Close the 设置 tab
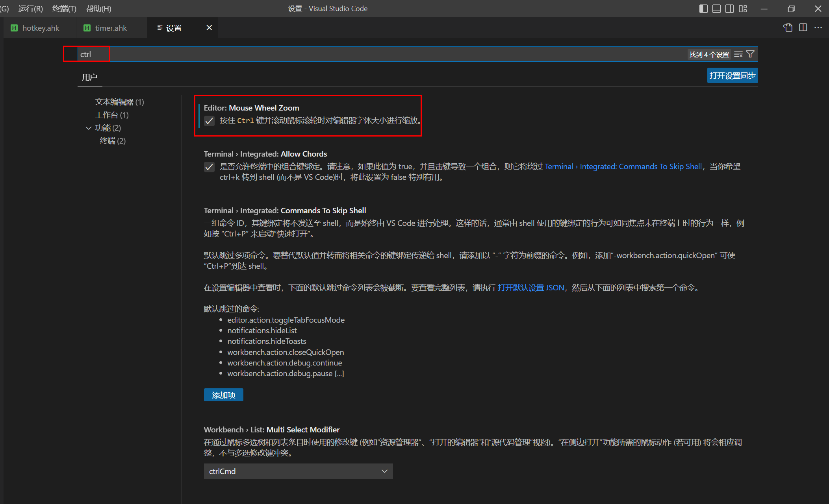This screenshot has width=829, height=504. (x=209, y=28)
